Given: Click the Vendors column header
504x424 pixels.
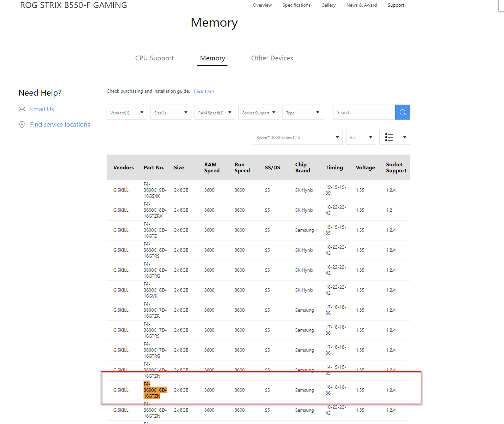Looking at the screenshot, I should click(x=124, y=167).
